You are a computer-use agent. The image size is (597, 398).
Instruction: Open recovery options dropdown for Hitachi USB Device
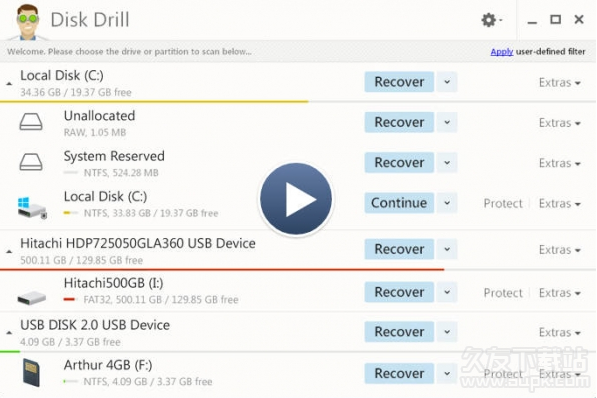point(447,249)
